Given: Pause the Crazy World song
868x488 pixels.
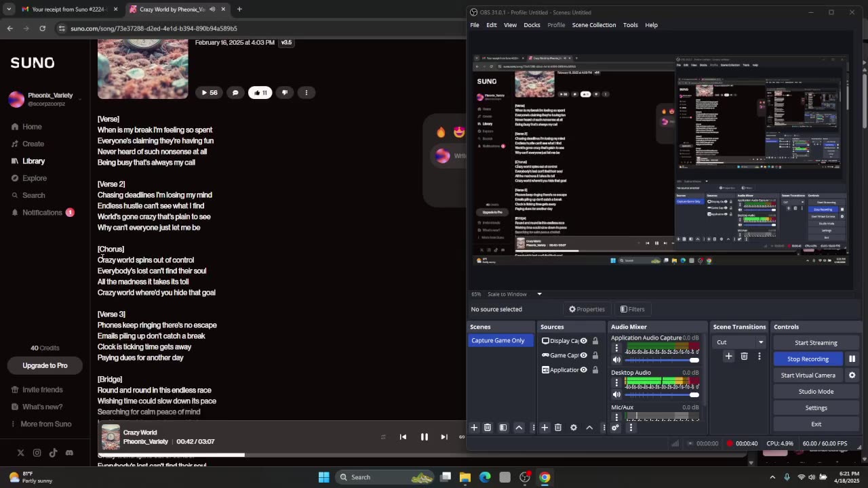Looking at the screenshot, I should [x=424, y=437].
